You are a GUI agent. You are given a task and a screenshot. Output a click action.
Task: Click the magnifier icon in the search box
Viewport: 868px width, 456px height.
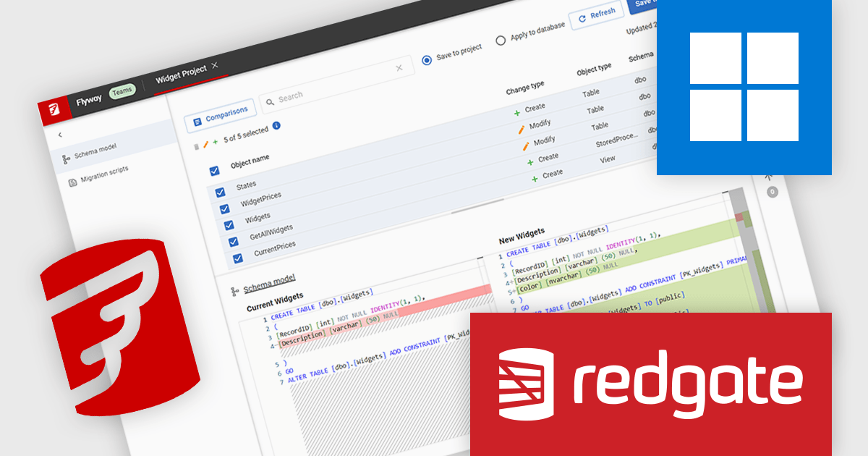pyautogui.click(x=270, y=103)
